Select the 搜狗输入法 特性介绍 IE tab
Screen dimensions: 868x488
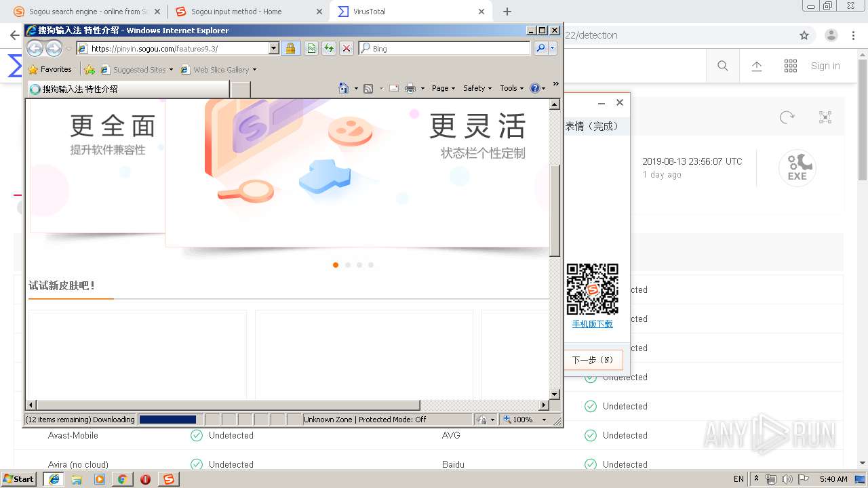pos(127,89)
